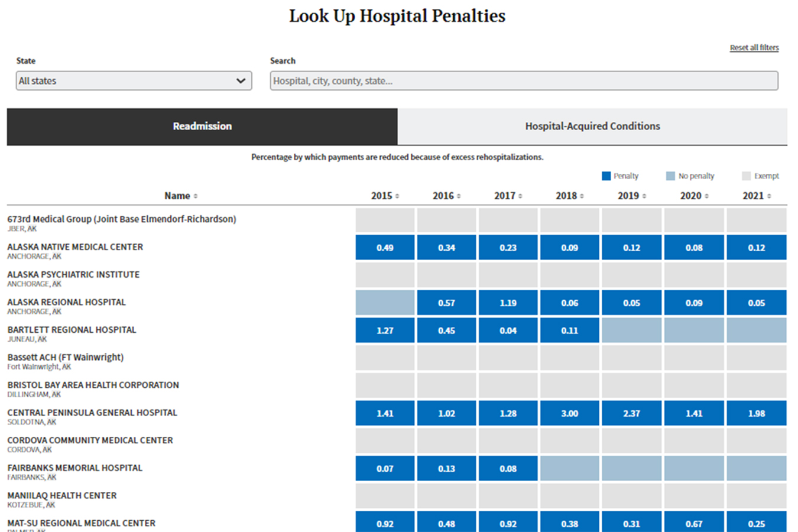The width and height of the screenshot is (798, 532).
Task: Switch to the Readmission tab
Action: tap(202, 126)
